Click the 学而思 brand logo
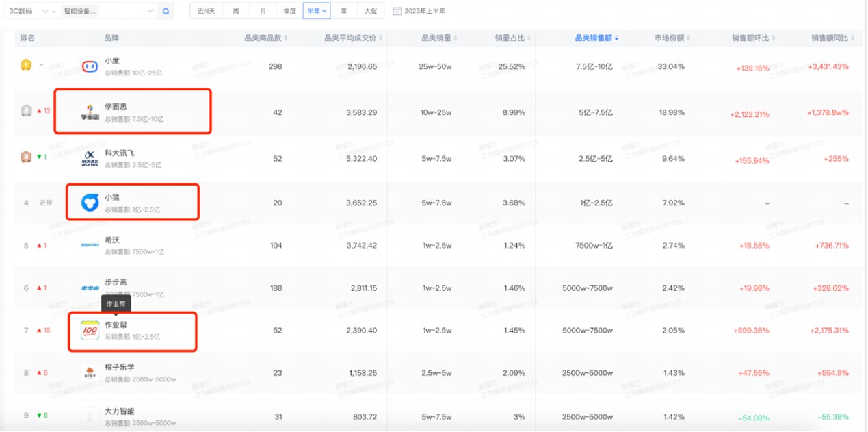Screen dimensions: 868x432 [90, 112]
